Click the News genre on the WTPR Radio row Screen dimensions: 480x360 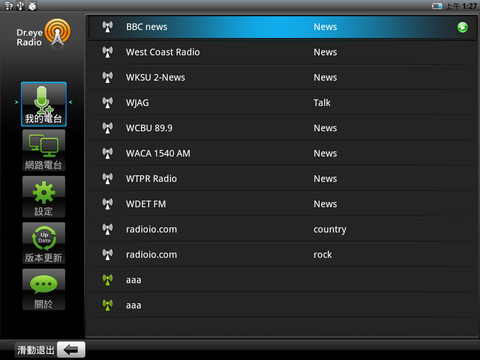[x=325, y=179]
